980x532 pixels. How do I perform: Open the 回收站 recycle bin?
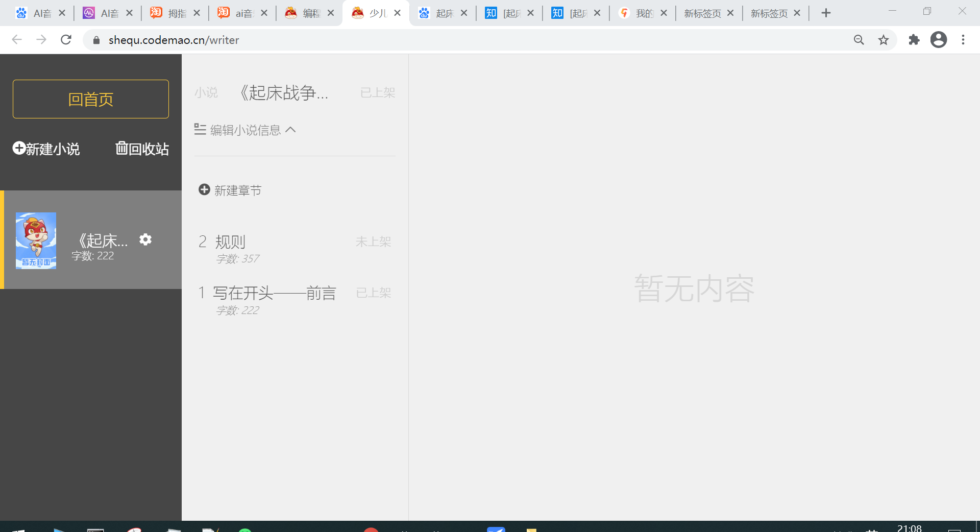click(142, 149)
